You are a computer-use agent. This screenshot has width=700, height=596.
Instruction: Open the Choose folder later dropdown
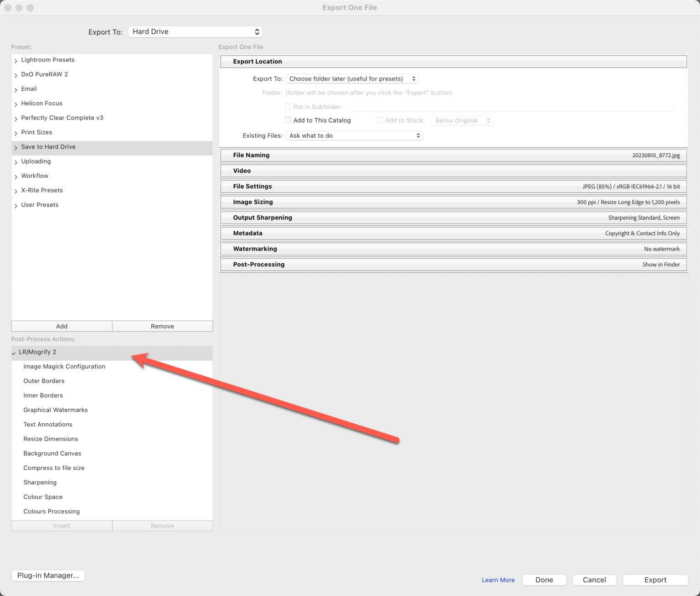[351, 78]
